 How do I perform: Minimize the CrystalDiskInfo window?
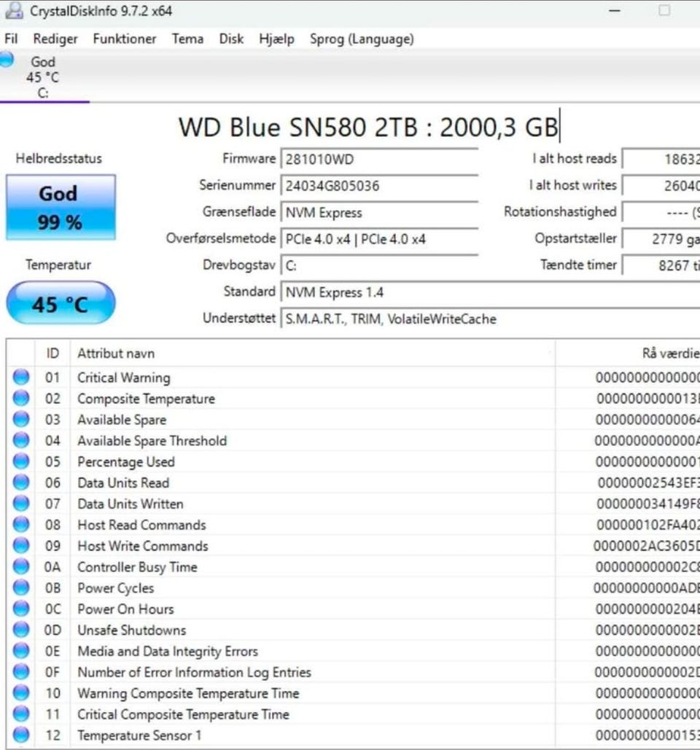point(615,12)
